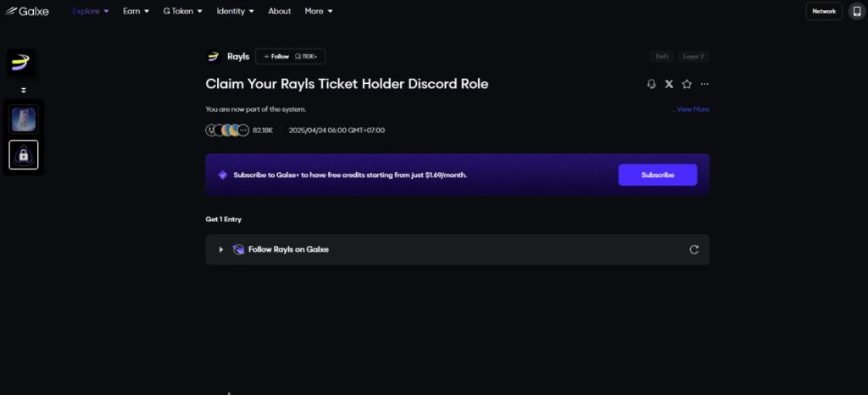Collapse the sidebar with double-chevron arrow
868x395 pixels.
click(24, 90)
